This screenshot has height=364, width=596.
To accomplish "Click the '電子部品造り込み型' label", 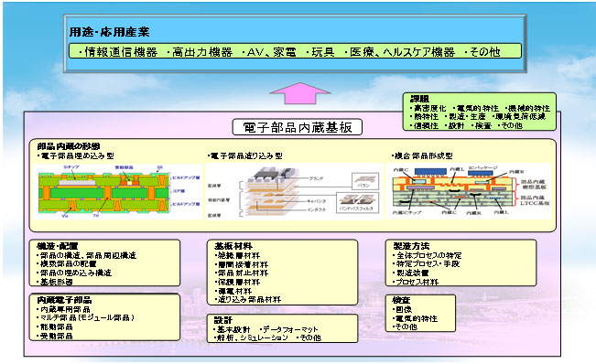I will tap(246, 155).
